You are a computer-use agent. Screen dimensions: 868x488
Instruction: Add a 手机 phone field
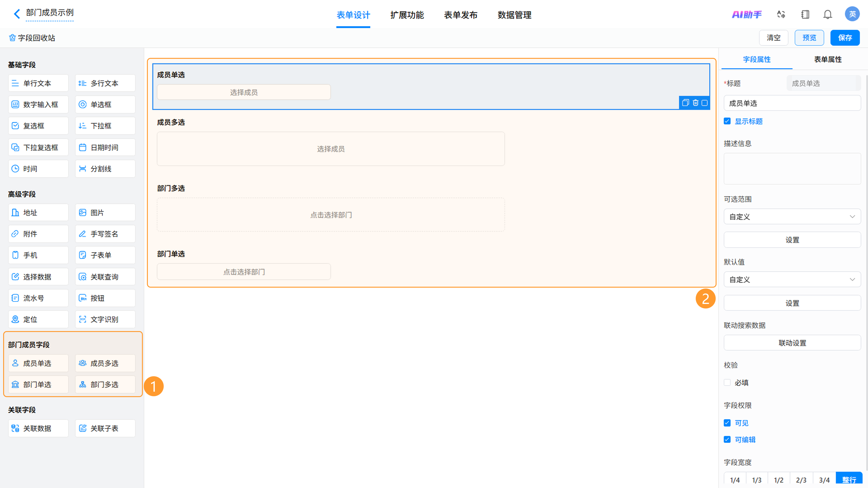tap(38, 255)
